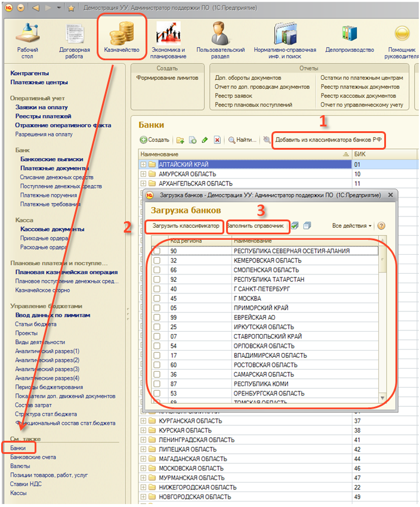Screen dimensions: 420x507
Task: Tick the checkbox for РЕСПУБЛИКА ТАТАРСТАН
Action: tap(157, 279)
